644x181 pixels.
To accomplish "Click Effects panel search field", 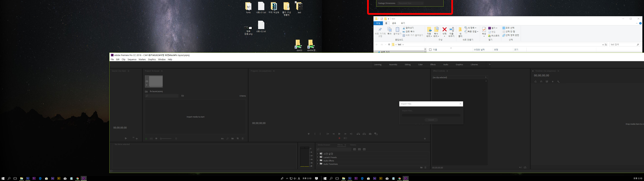I will pos(334,149).
